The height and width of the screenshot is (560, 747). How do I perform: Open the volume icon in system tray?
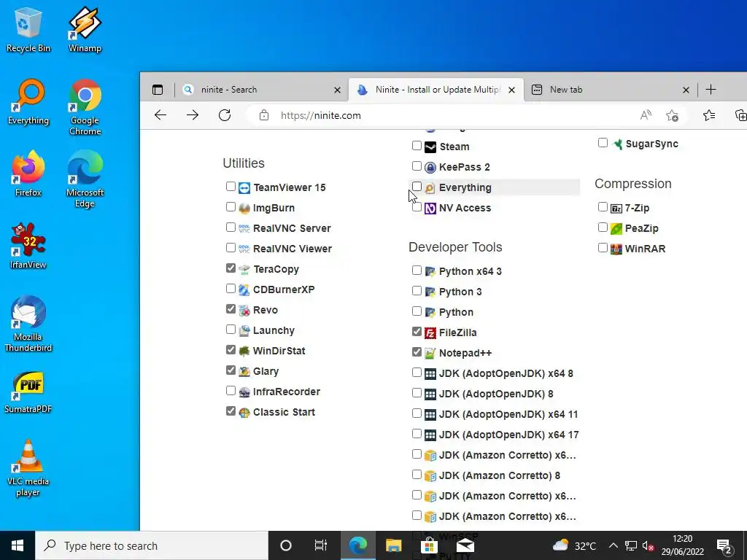pos(648,545)
